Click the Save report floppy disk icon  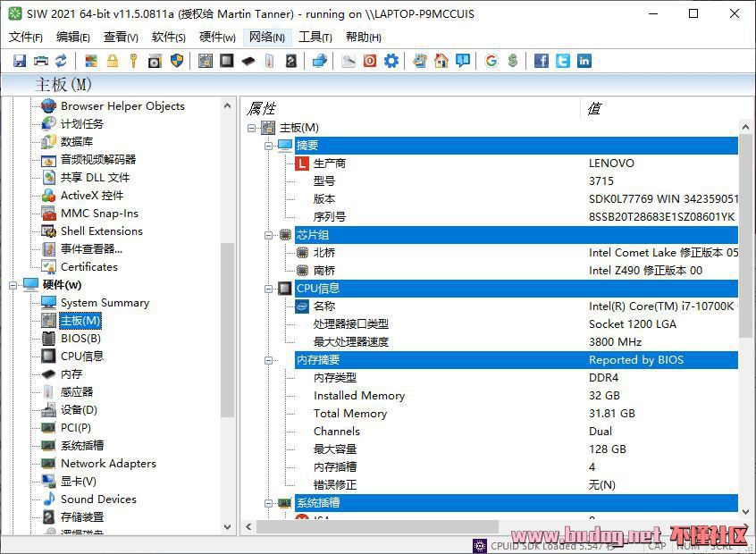click(x=20, y=61)
